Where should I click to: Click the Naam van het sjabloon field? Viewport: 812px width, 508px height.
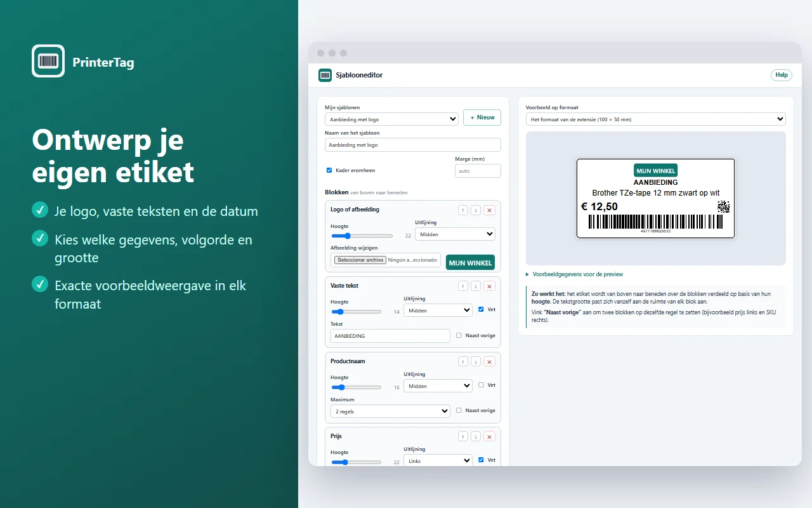413,145
